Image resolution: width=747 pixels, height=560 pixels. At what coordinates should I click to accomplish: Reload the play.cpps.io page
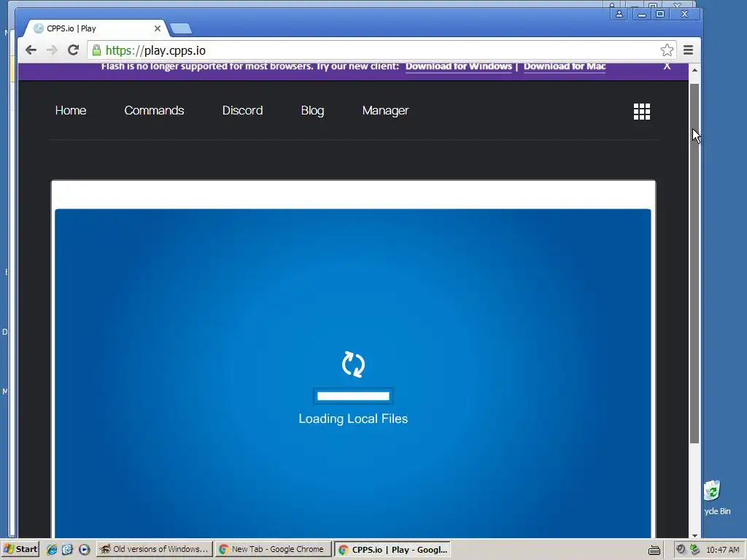[73, 50]
